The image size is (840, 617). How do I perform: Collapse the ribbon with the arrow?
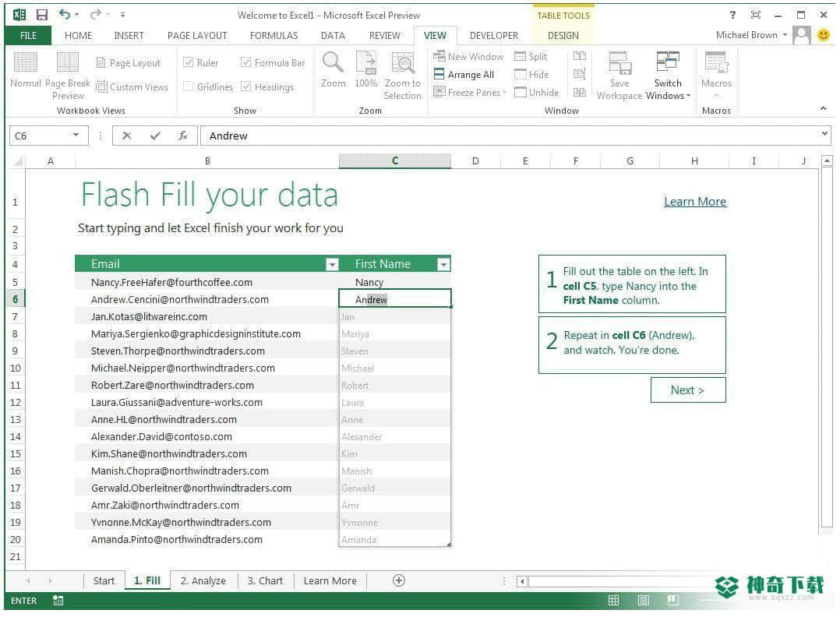823,109
